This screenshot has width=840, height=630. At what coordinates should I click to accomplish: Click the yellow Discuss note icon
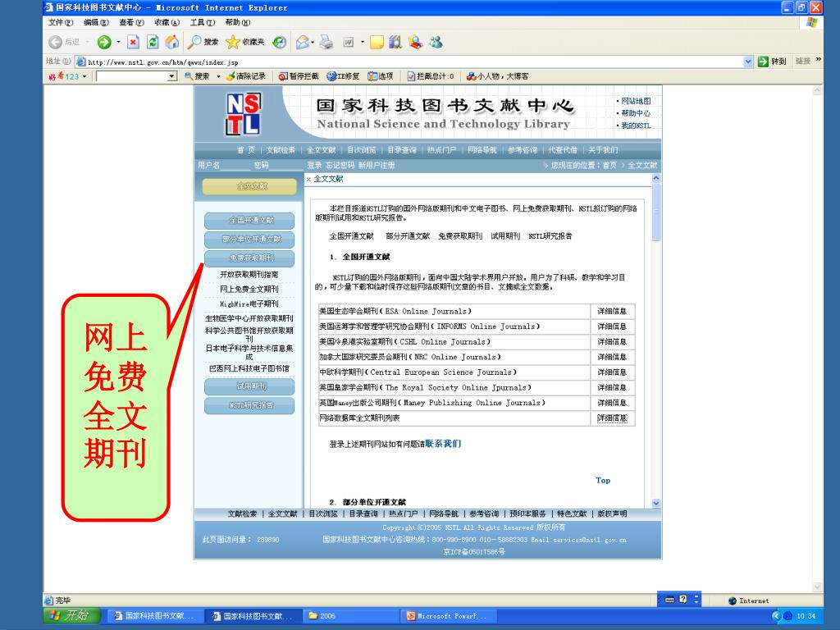pos(377,42)
